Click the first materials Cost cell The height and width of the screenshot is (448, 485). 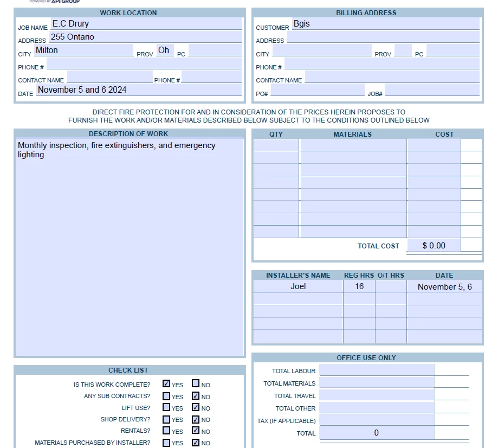coord(434,145)
